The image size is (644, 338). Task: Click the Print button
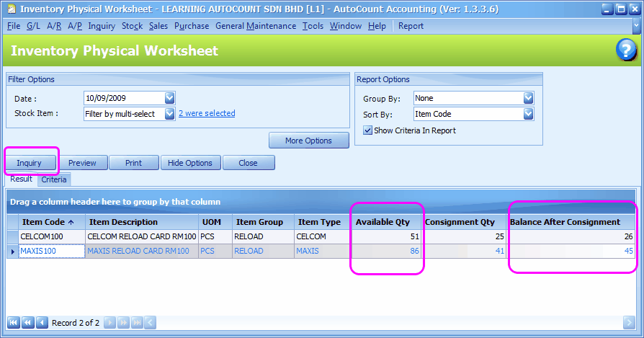pyautogui.click(x=133, y=163)
